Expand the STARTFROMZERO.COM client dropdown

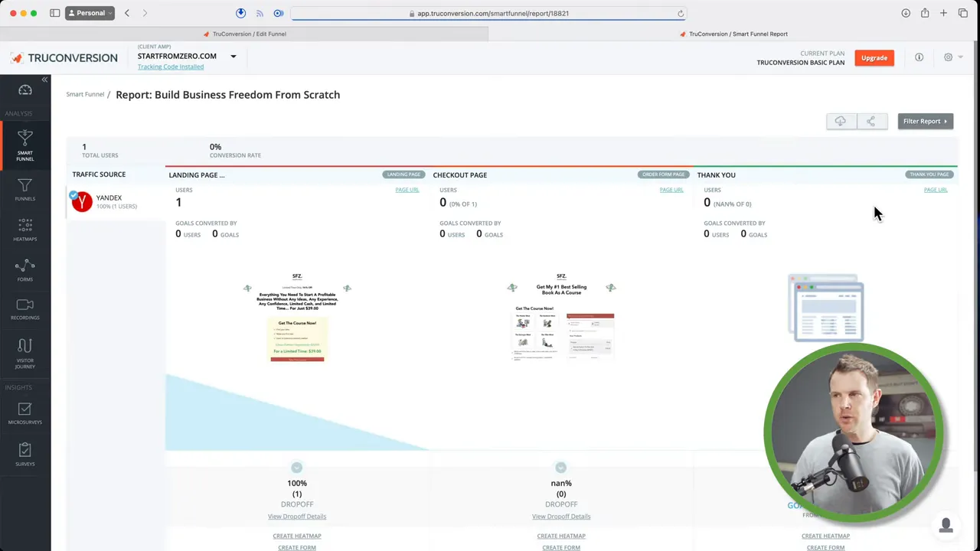coord(233,56)
